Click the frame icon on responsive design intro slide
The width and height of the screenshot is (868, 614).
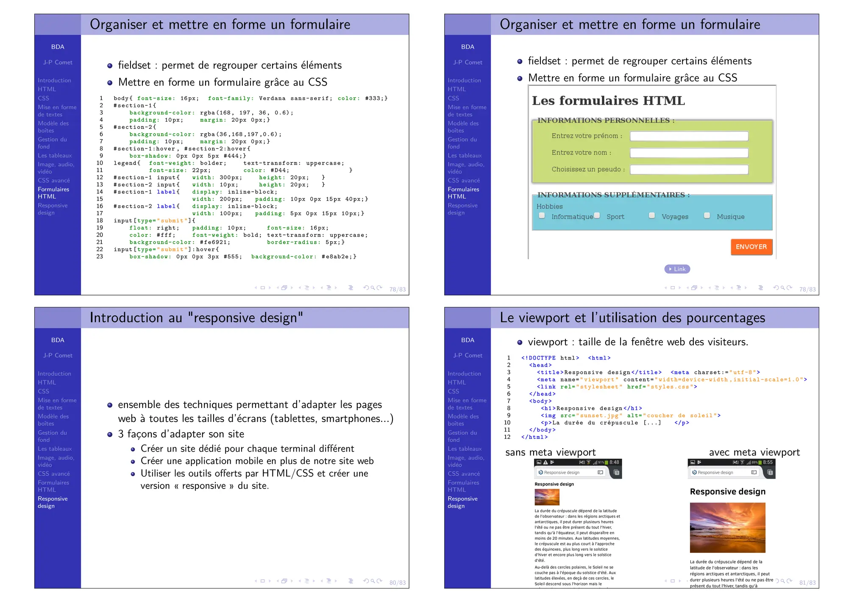tap(284, 581)
